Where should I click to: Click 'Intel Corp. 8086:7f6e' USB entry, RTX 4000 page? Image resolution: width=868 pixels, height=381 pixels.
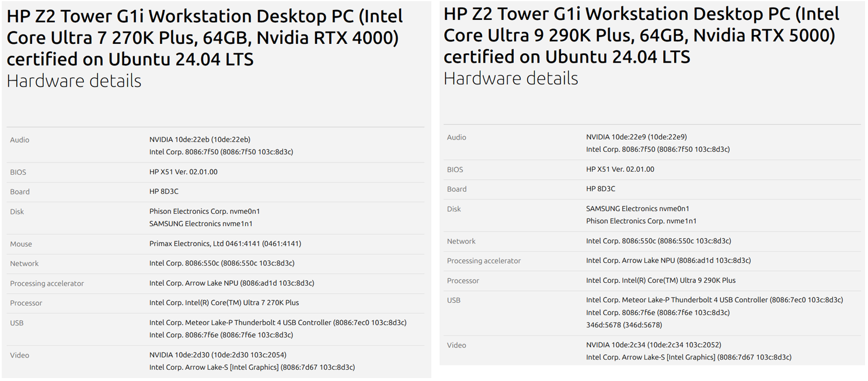(x=221, y=335)
